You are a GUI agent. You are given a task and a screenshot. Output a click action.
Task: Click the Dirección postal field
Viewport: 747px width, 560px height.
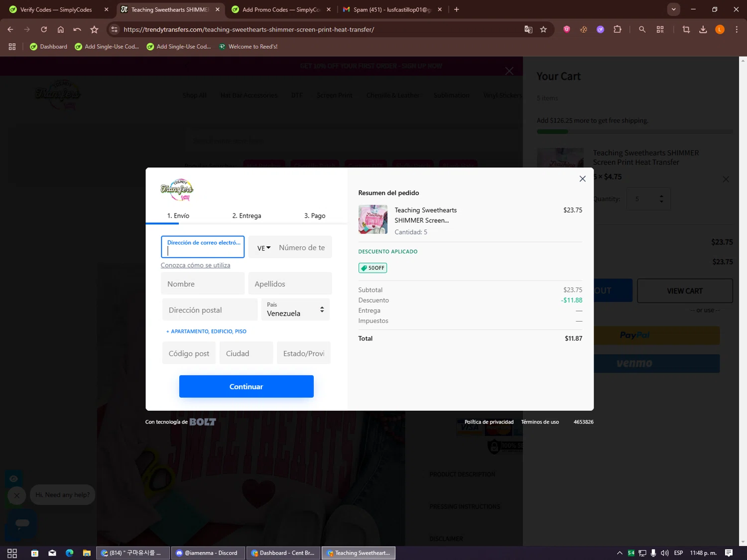(210, 310)
